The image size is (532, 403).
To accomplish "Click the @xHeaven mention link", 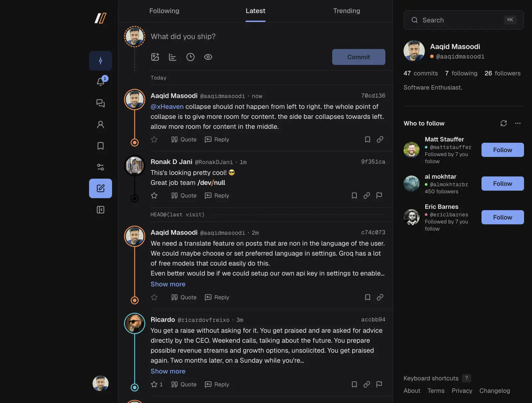I will [167, 106].
